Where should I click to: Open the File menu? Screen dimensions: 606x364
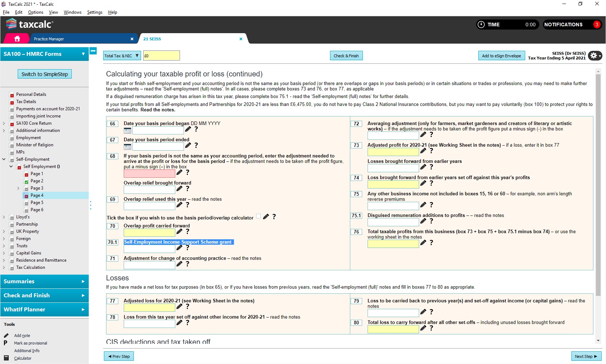point(6,12)
